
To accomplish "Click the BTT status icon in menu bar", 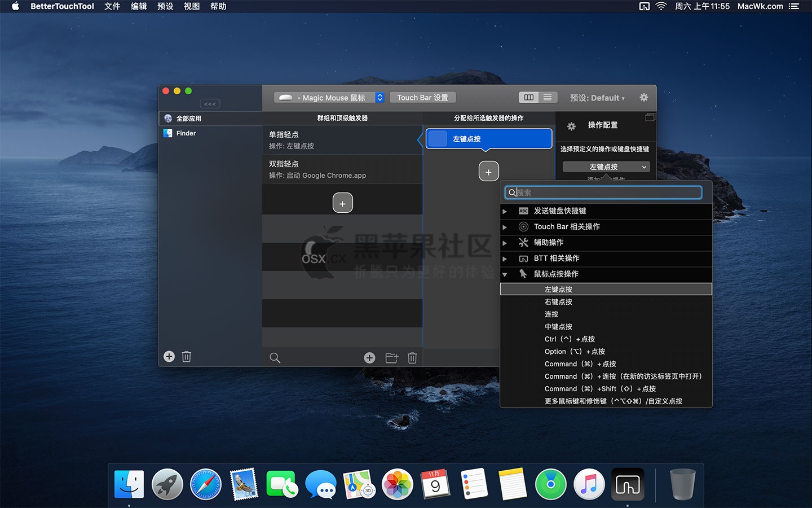I will [x=645, y=6].
